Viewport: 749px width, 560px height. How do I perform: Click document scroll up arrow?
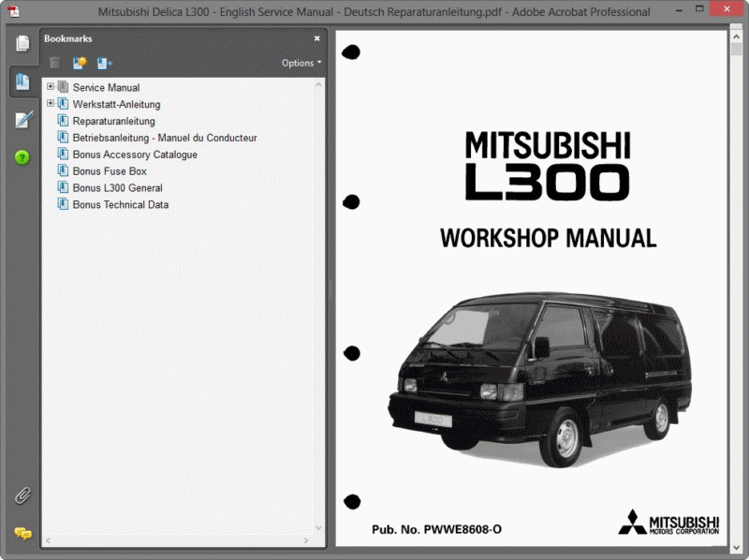coord(736,37)
